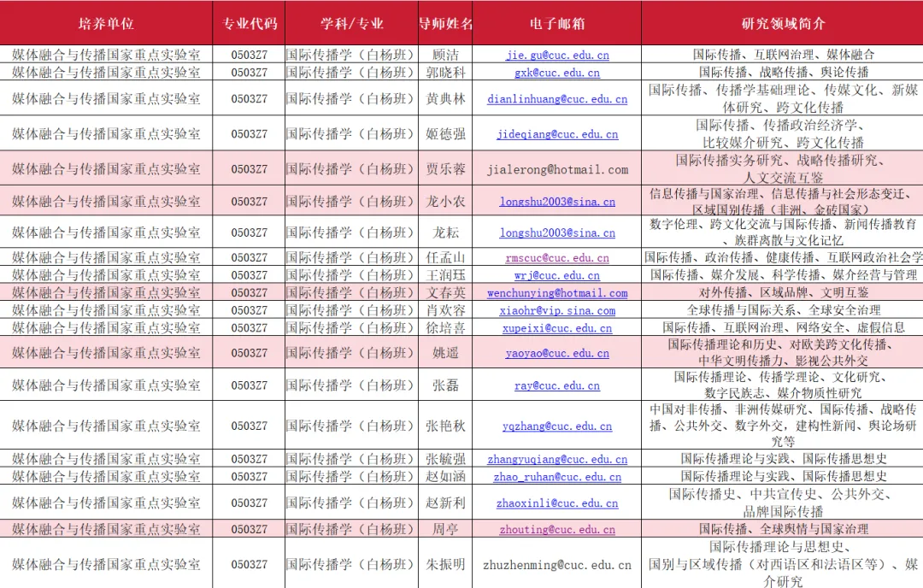This screenshot has height=588, width=923.
Task: Open the zhaoxinli@cuc.edu.cn email link
Action: click(x=557, y=503)
